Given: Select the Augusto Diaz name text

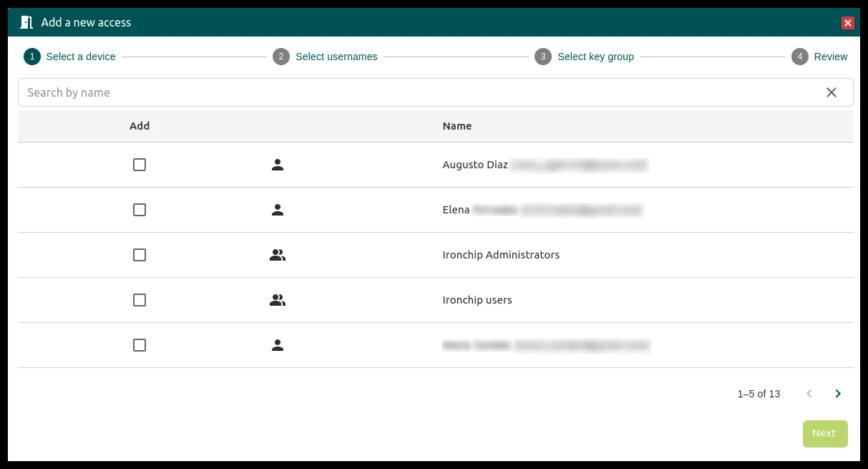Looking at the screenshot, I should click(x=475, y=165).
